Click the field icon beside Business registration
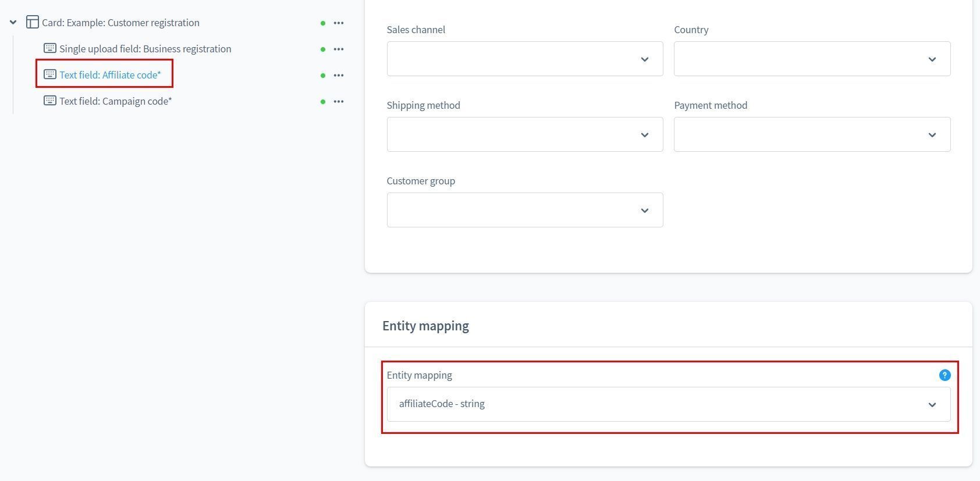The height and width of the screenshot is (481, 980). click(50, 48)
